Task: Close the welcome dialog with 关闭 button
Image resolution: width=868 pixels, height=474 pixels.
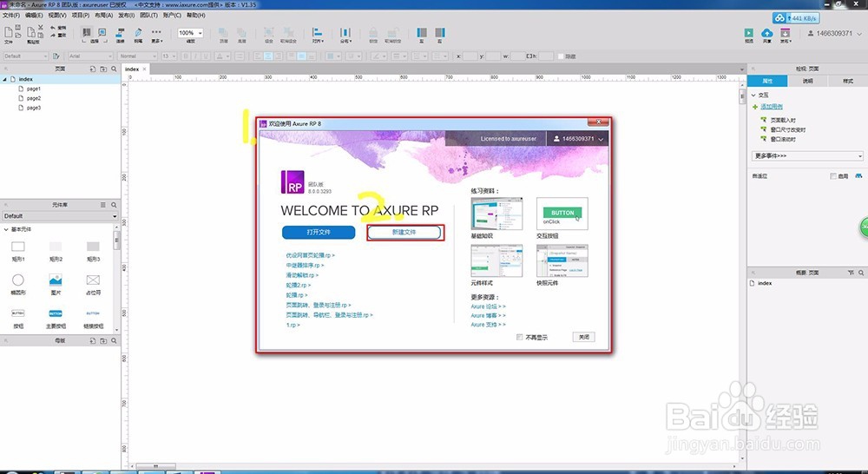Action: coord(583,337)
